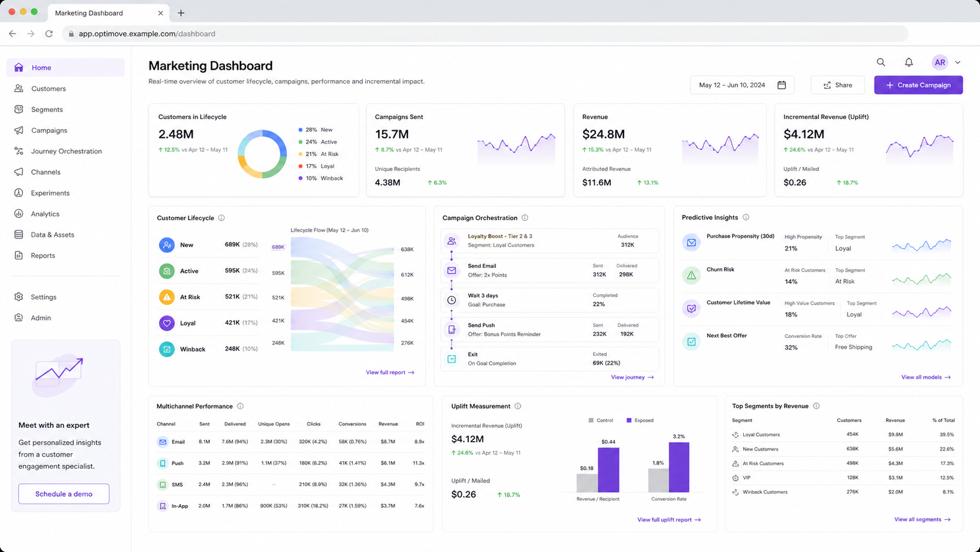This screenshot has width=980, height=552.
Task: Click the purple Exposed legend swatch
Action: (x=629, y=421)
